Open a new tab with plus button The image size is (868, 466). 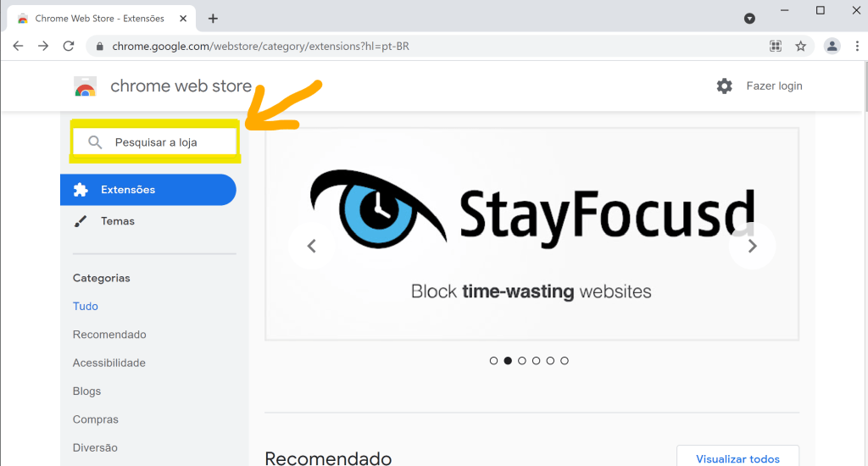(213, 18)
